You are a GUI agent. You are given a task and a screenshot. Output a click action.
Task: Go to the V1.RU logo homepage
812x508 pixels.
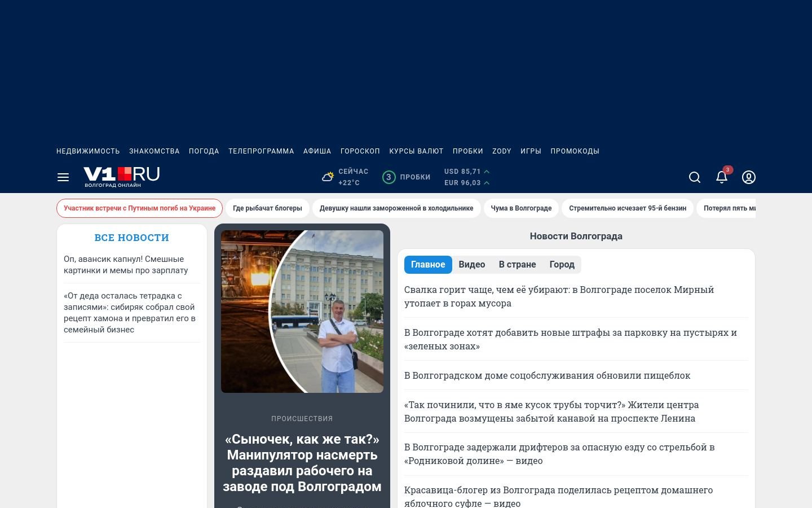pyautogui.click(x=122, y=177)
